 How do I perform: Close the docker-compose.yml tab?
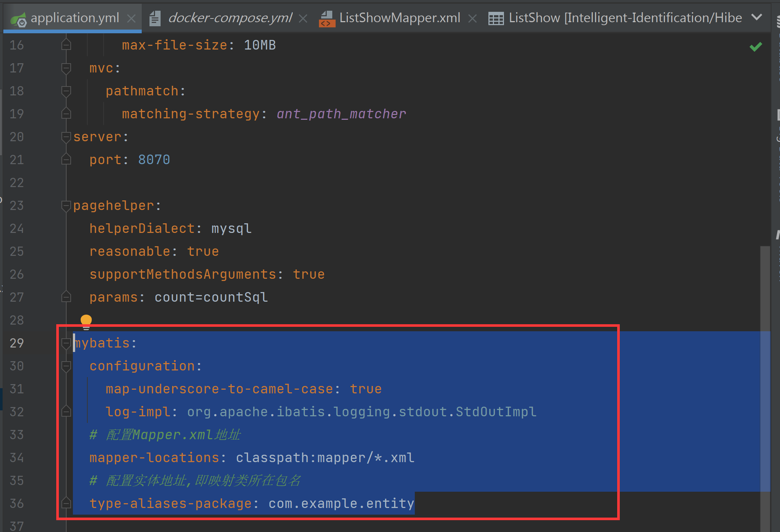[303, 18]
